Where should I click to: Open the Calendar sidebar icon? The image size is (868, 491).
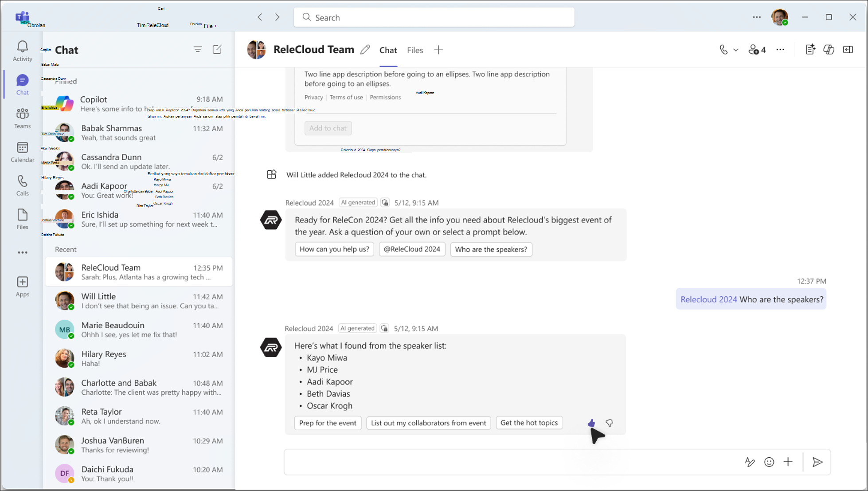click(22, 151)
